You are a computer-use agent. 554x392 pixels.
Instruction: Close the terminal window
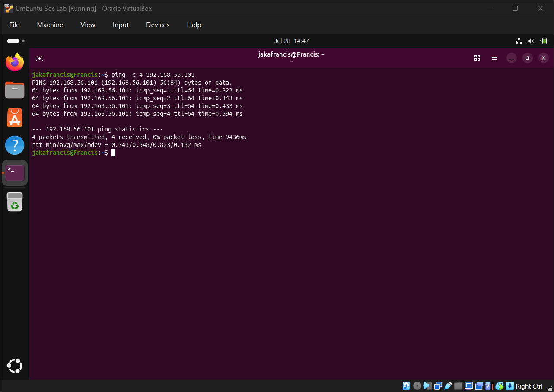coord(544,58)
